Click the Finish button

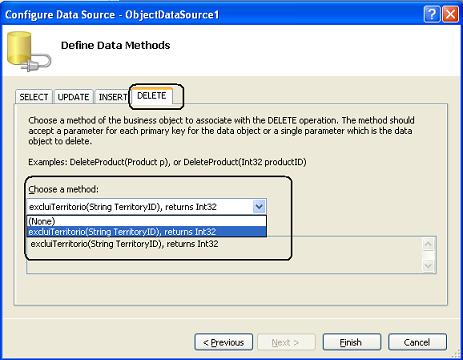coord(352,342)
